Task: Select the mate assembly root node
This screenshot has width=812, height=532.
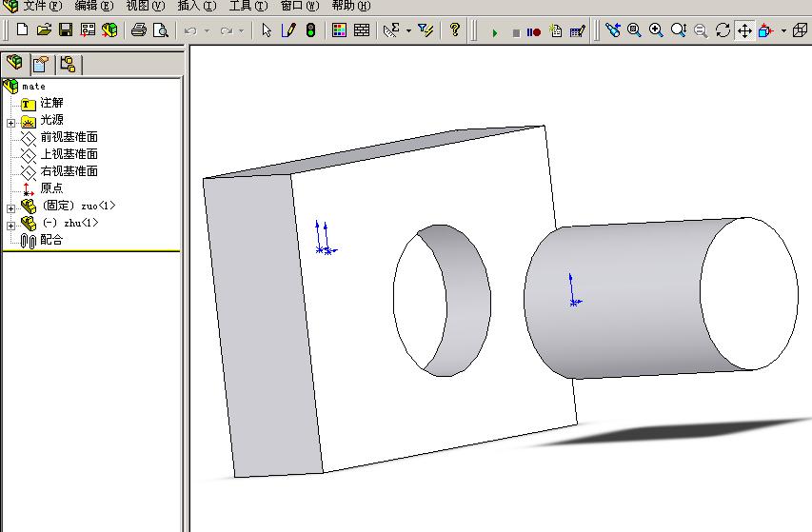Action: tap(33, 87)
